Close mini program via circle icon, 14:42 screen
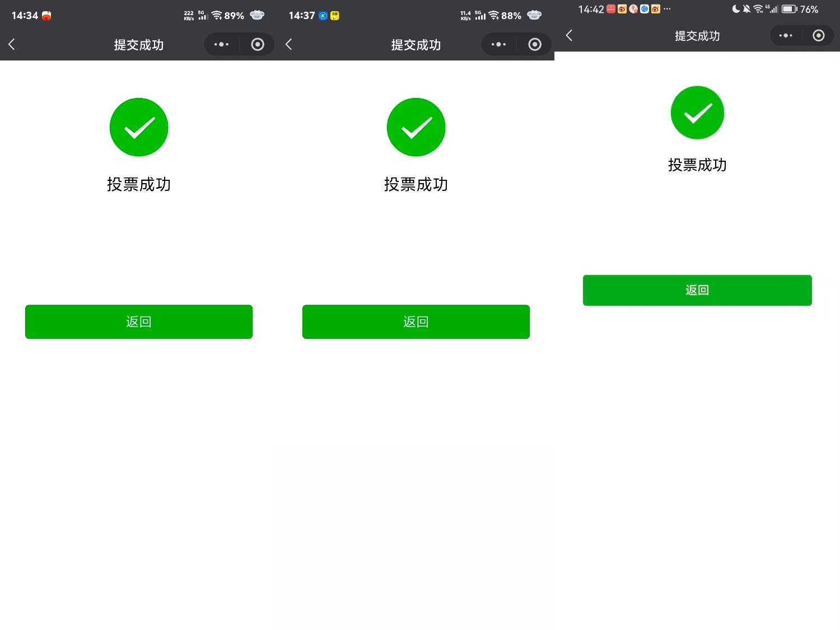840x630 pixels. (818, 35)
